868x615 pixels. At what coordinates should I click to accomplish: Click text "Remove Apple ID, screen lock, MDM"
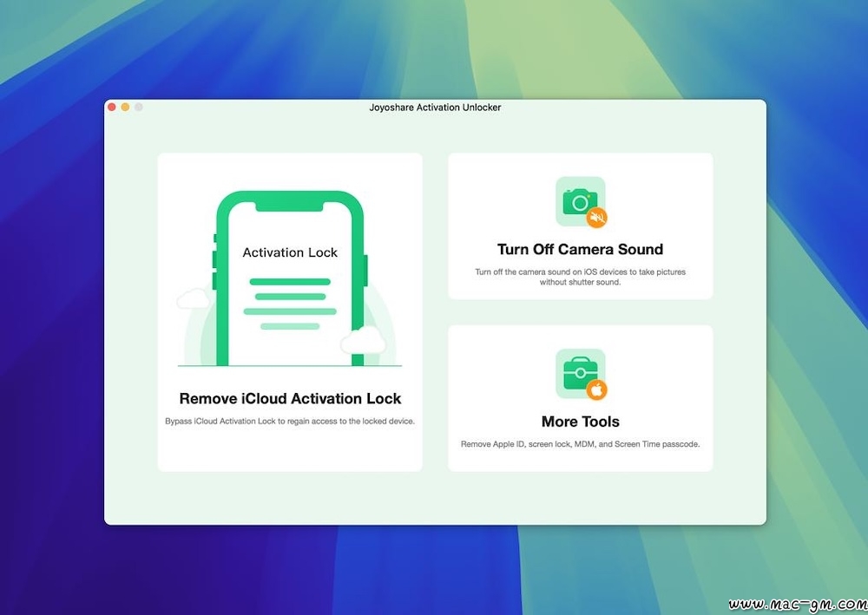pos(528,444)
